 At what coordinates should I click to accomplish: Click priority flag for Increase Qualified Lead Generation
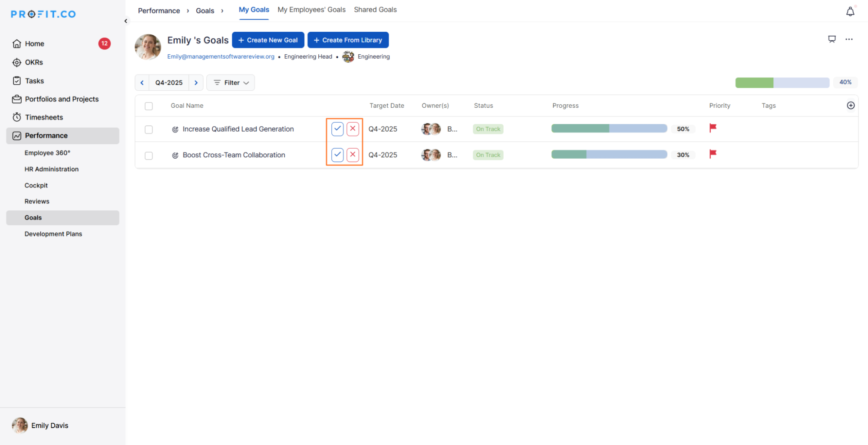click(x=713, y=128)
